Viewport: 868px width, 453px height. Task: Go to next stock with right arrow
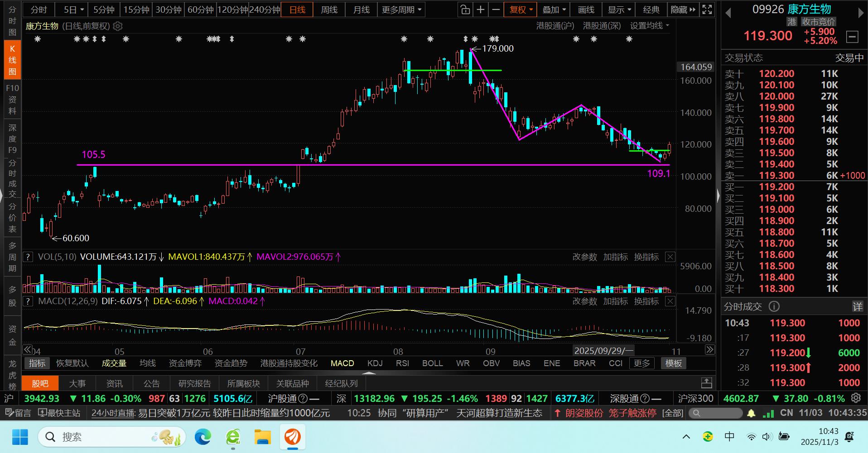point(861,14)
